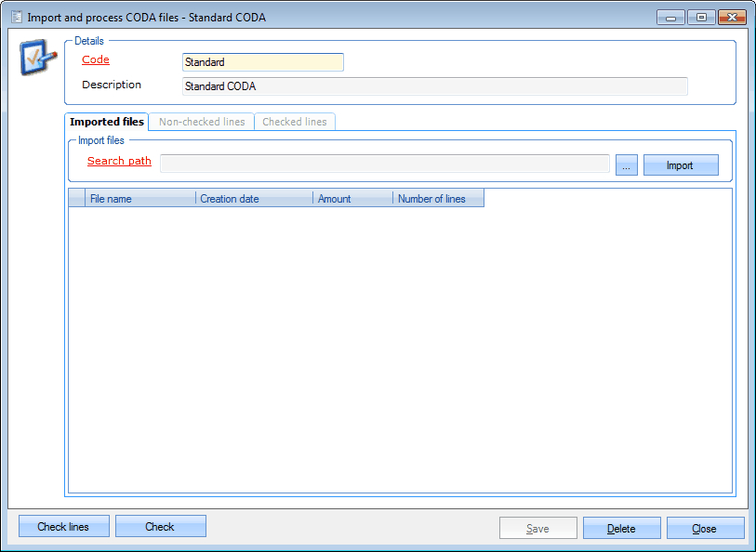Switch to the Imported files tab

point(107,122)
